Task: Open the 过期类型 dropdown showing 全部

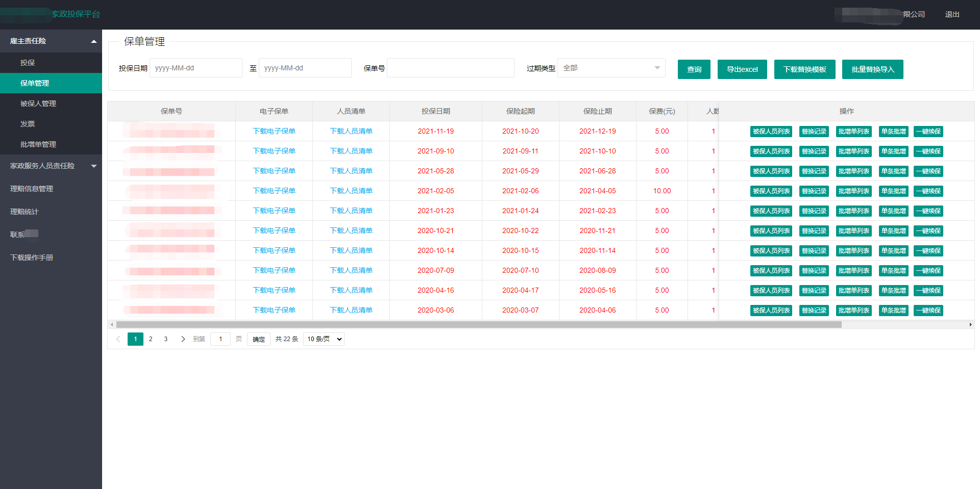Action: coord(611,68)
